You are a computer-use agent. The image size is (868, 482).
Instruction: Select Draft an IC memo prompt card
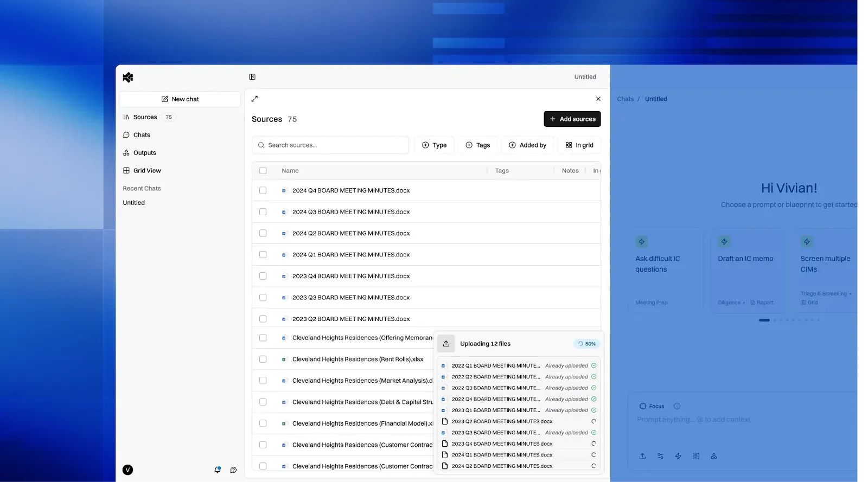pos(748,271)
